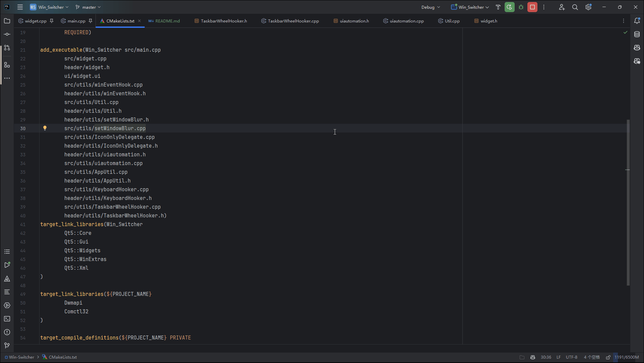Open the Structure tool window
644x363 pixels.
pos(7,65)
